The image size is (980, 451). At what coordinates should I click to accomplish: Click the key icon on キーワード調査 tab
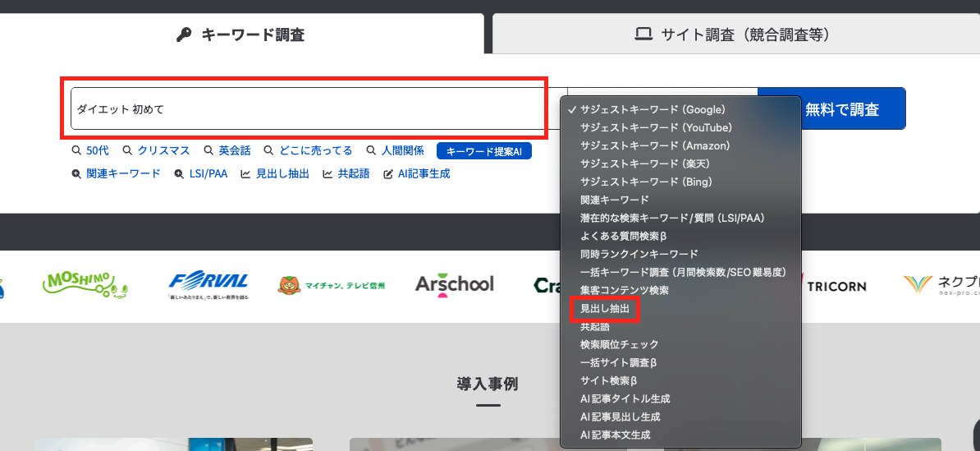click(184, 35)
